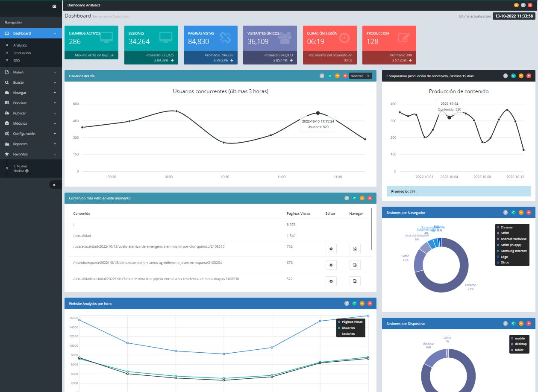Expand the Configuración sidebar menu

[x=31, y=134]
